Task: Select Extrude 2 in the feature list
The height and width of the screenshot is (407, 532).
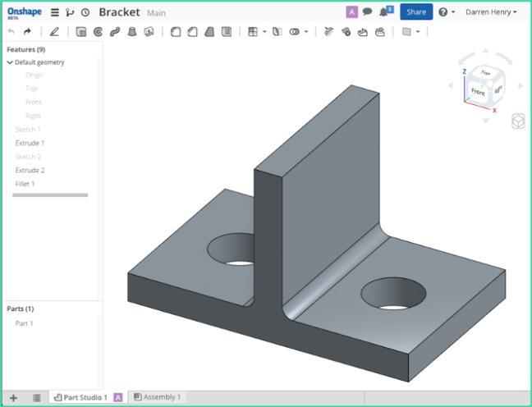Action: 30,170
